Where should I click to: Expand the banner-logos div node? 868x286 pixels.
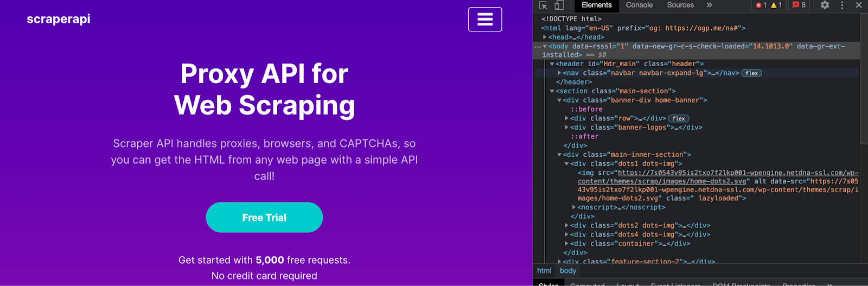click(567, 128)
